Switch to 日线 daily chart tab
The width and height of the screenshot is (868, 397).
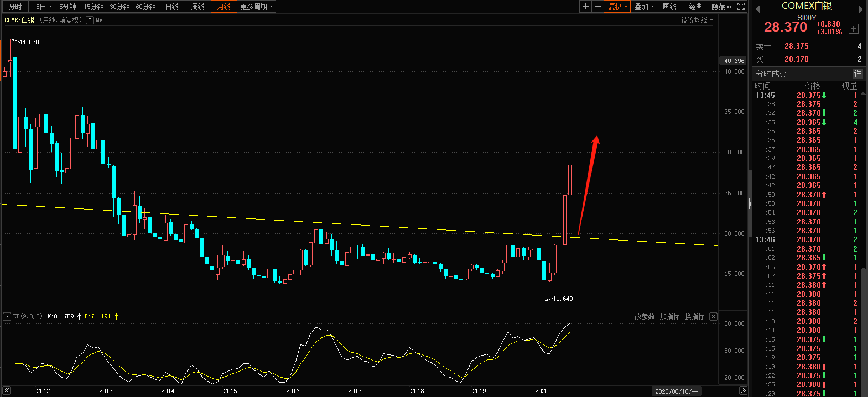pyautogui.click(x=172, y=7)
